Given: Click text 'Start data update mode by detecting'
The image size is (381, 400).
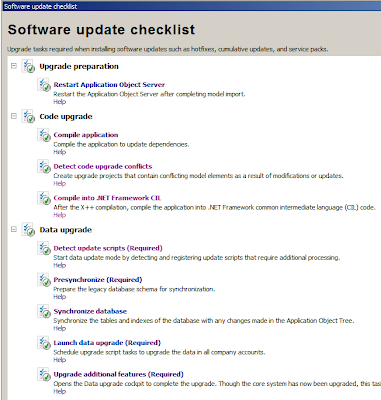Looking at the screenshot, I should tap(197, 257).
